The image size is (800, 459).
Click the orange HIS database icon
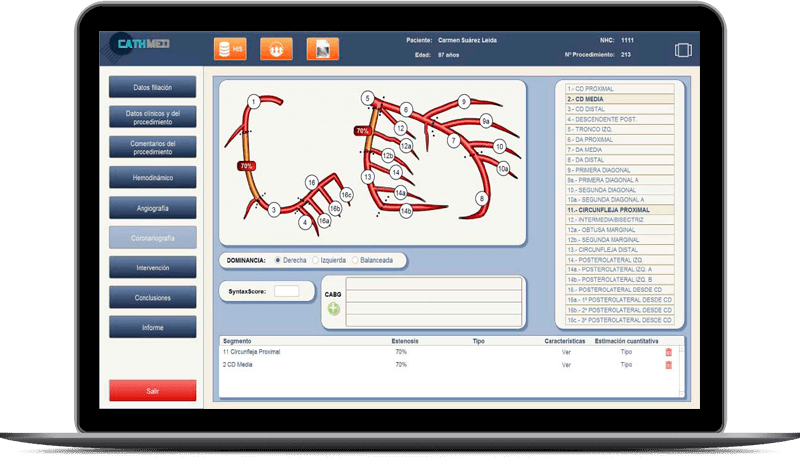tap(229, 48)
